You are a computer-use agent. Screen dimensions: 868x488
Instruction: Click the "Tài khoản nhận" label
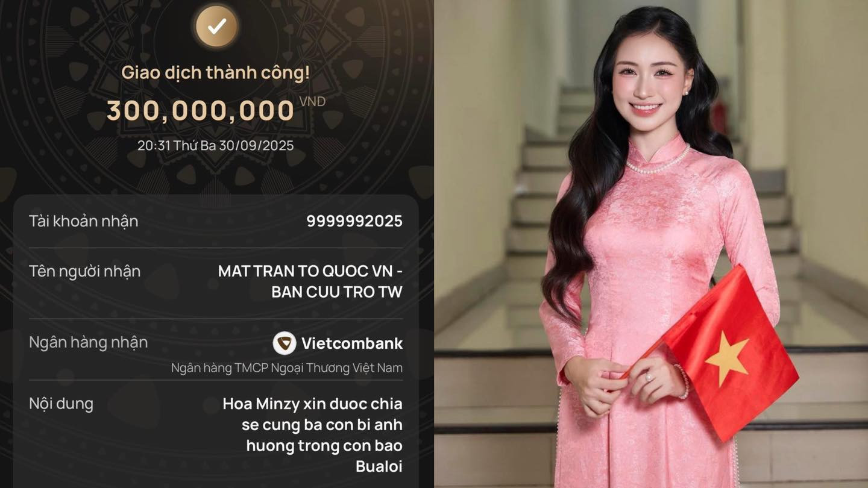click(84, 221)
